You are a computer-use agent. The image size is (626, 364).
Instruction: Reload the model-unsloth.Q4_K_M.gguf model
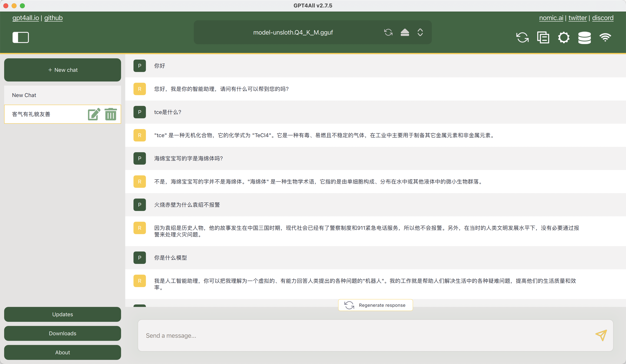point(388,32)
